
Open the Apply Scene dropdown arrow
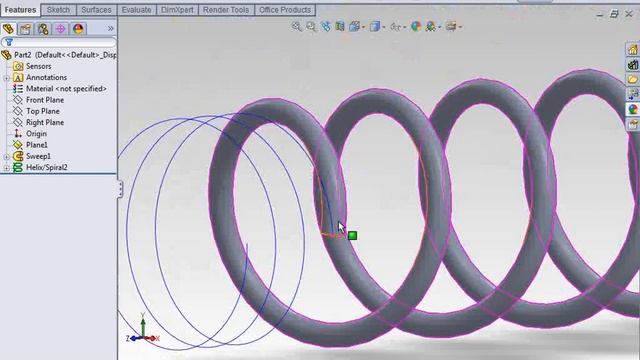pyautogui.click(x=440, y=27)
